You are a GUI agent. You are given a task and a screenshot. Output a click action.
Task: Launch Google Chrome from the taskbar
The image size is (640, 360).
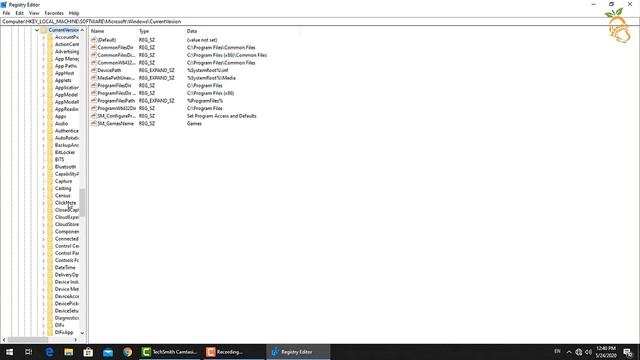pos(127,352)
